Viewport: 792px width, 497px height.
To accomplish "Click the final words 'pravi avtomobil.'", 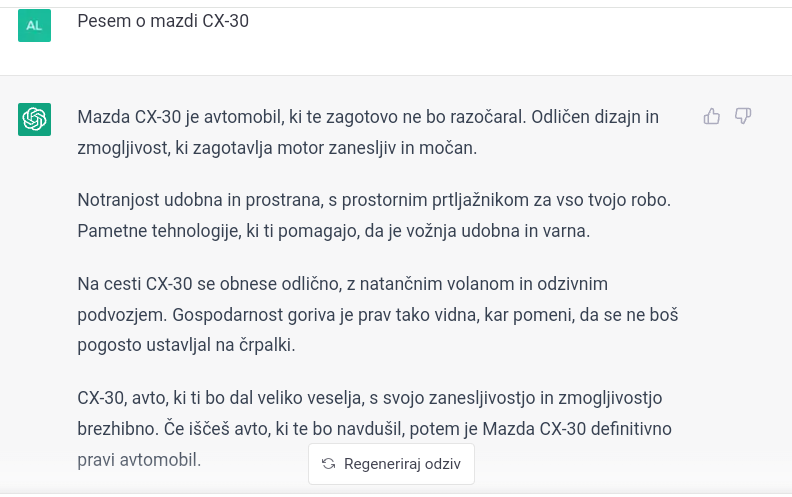I will click(139, 460).
